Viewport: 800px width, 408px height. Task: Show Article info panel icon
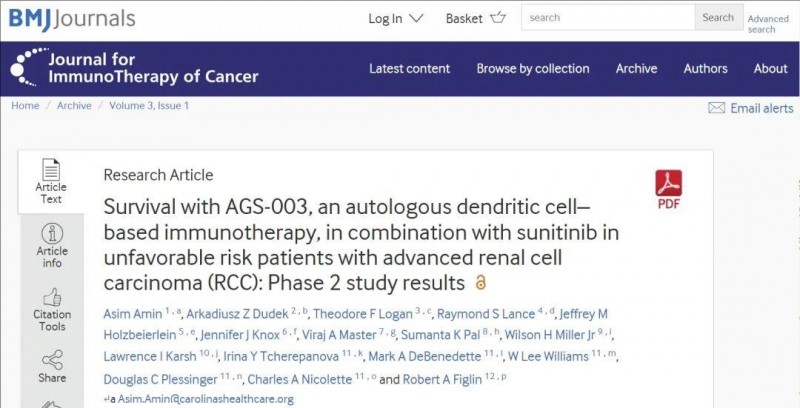pos(51,234)
